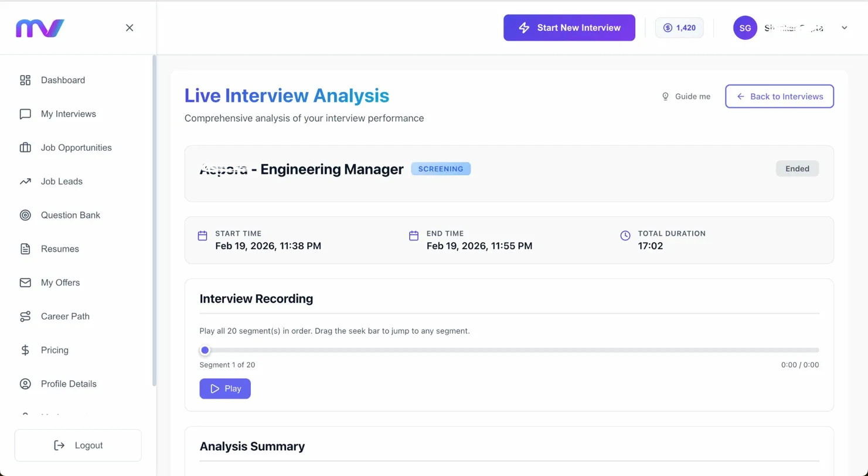Click Back to Interviews
This screenshot has height=476, width=868.
point(780,96)
